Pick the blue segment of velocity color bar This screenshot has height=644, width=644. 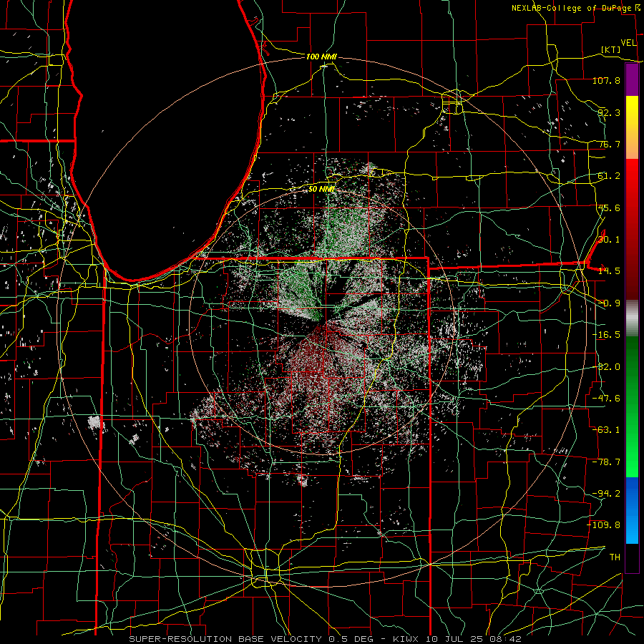(632, 510)
